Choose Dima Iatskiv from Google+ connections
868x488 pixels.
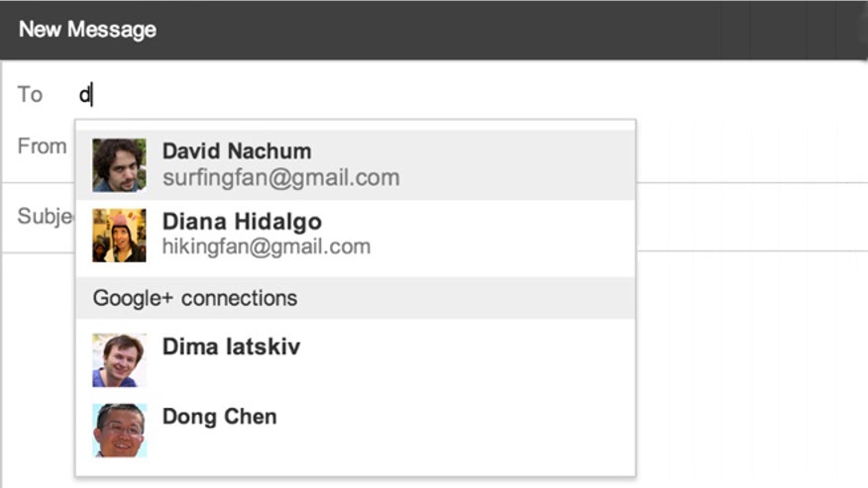click(232, 346)
